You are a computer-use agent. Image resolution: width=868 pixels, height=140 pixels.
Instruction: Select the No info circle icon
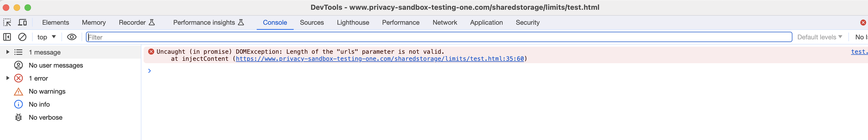18,104
